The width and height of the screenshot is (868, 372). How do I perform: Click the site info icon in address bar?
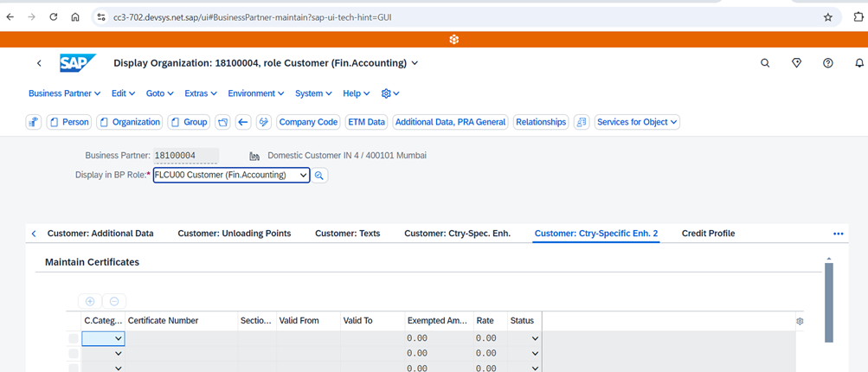tap(100, 17)
